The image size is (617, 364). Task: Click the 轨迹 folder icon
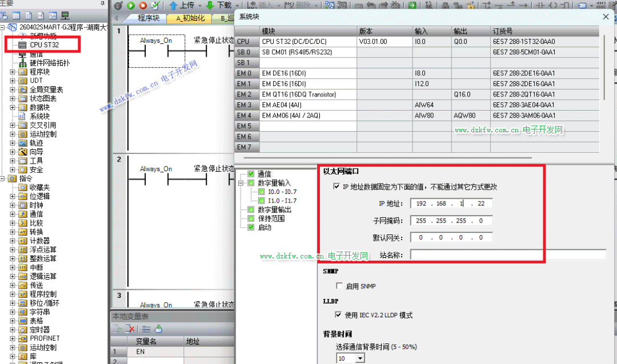tap(23, 143)
